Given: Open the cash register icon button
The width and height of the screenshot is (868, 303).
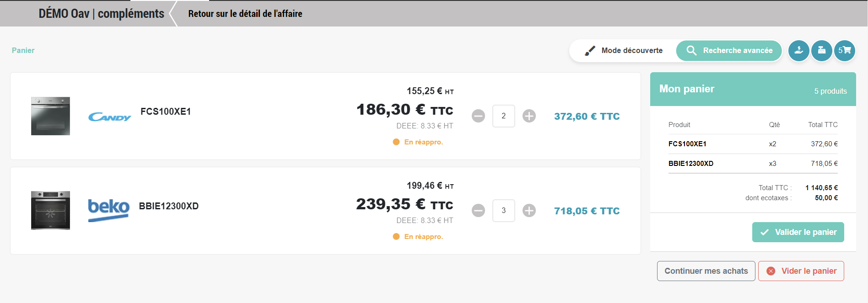Looking at the screenshot, I should 822,51.
